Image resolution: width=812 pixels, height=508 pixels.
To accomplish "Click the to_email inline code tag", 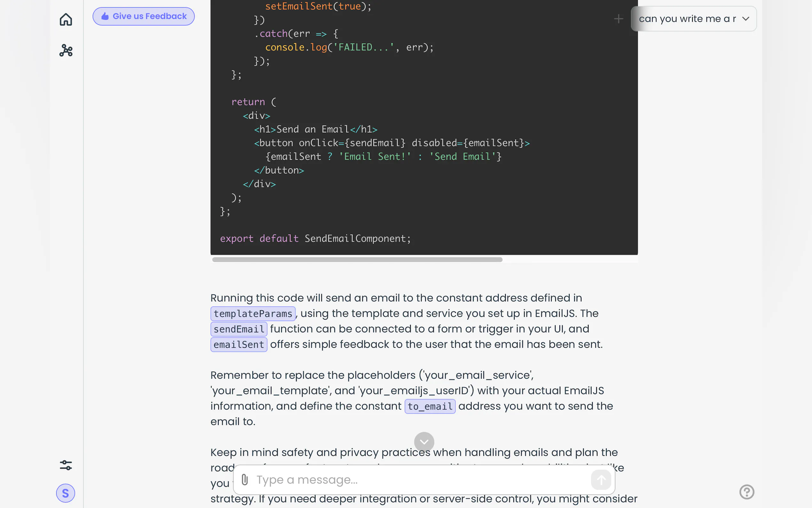I will click(430, 406).
